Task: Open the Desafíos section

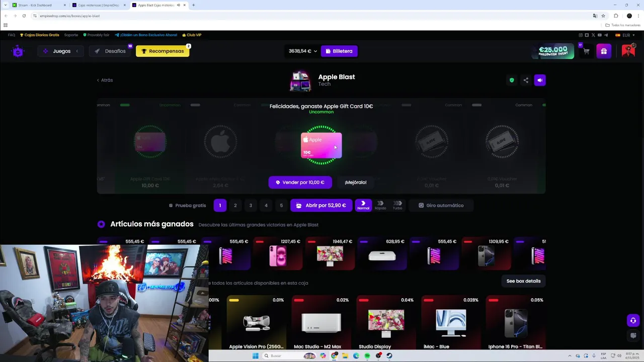Action: tap(110, 51)
